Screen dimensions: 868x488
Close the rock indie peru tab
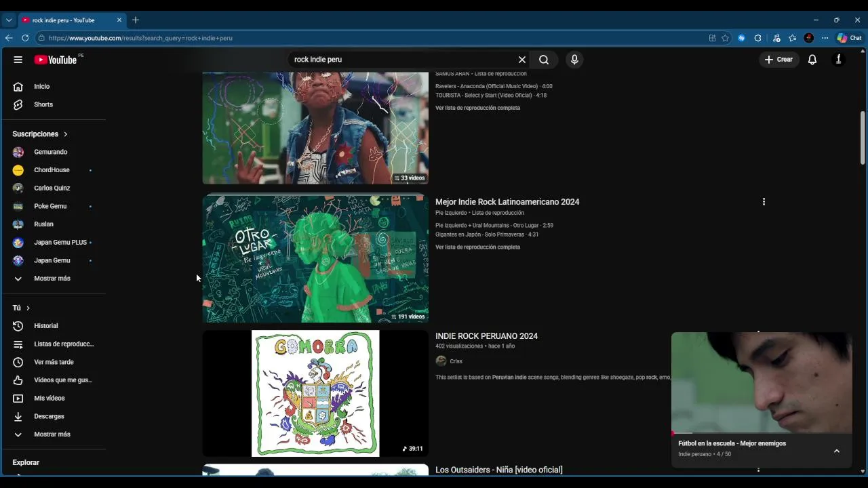tap(119, 20)
